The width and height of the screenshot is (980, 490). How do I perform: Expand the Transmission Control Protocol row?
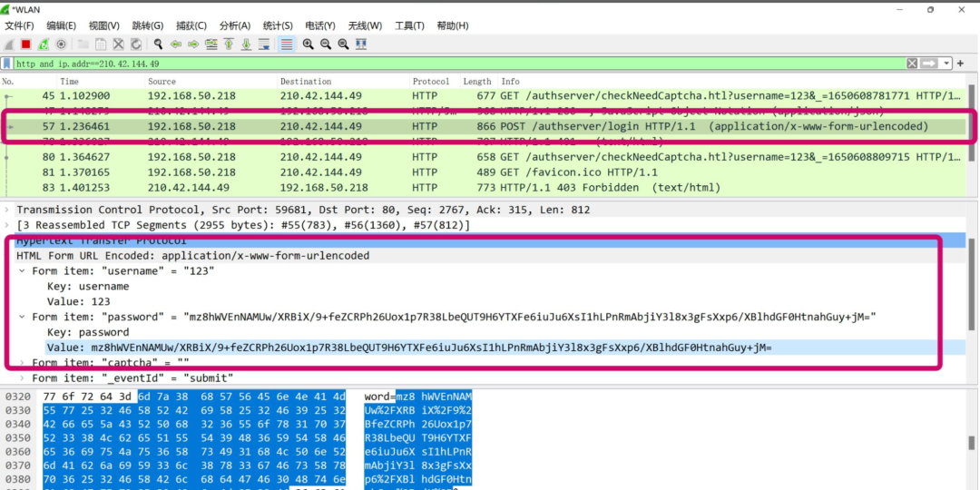[x=9, y=210]
